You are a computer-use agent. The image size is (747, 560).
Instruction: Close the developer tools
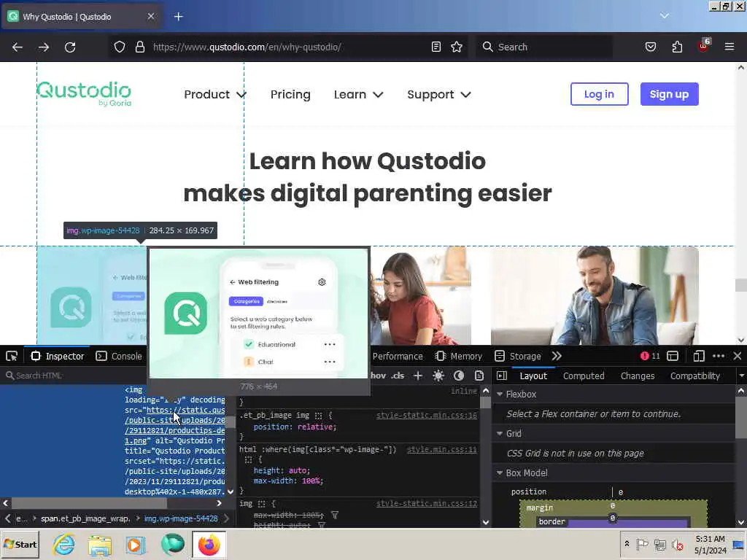pyautogui.click(x=738, y=356)
